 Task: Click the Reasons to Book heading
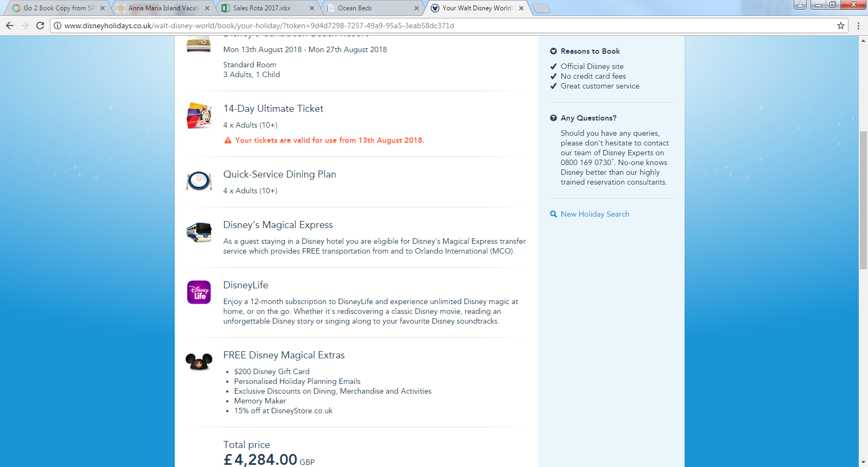pos(590,51)
